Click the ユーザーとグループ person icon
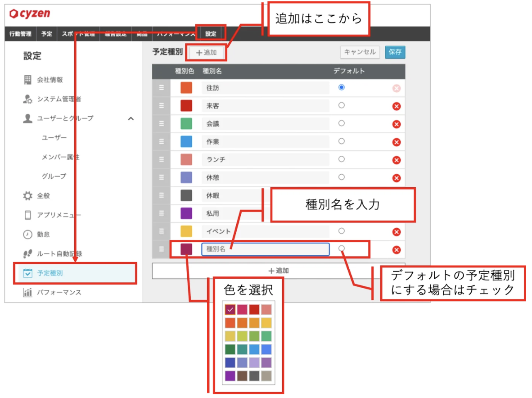The image size is (532, 398). [x=27, y=118]
